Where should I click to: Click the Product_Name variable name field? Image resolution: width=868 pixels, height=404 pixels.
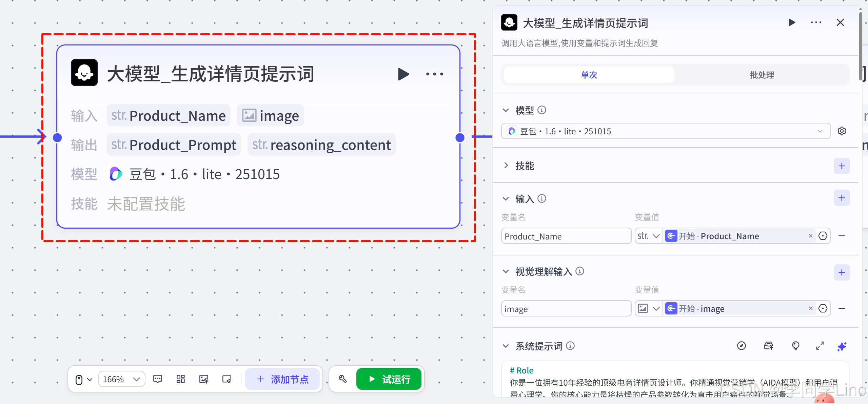[x=566, y=236]
